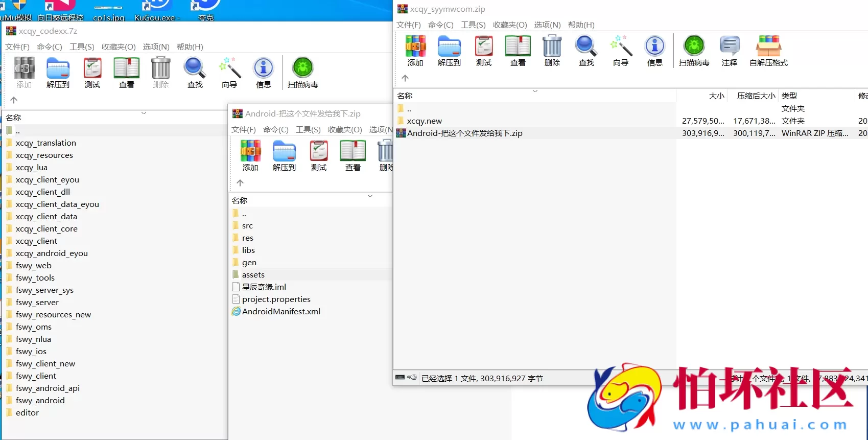This screenshot has height=440, width=868.
Task: Click the 自解压格式 (SFX) toolbar icon
Action: [x=768, y=51]
